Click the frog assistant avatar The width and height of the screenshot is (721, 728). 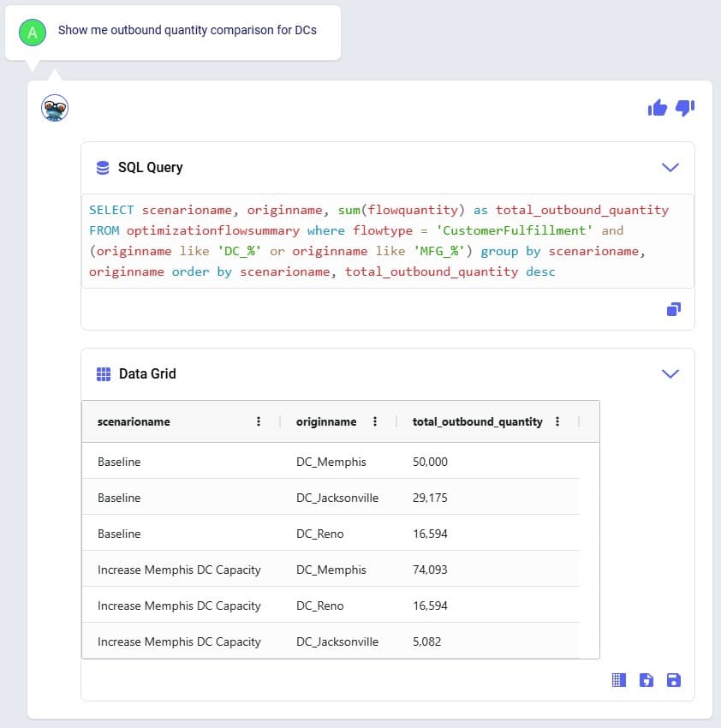coord(55,108)
